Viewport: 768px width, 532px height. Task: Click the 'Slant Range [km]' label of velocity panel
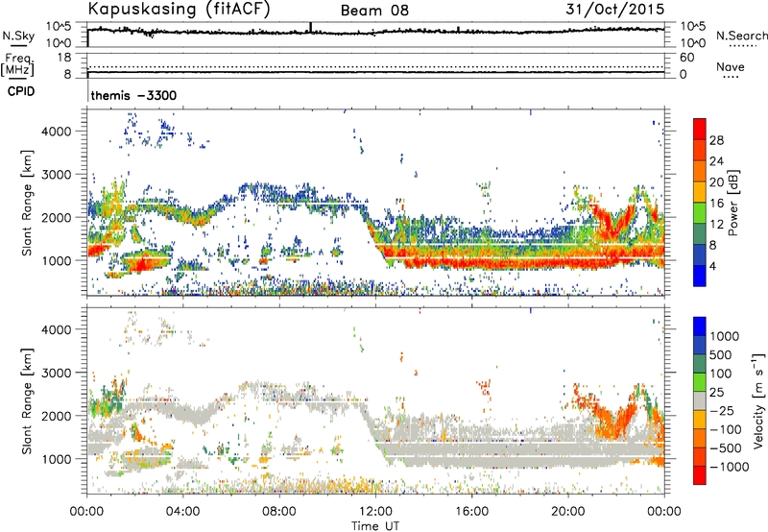(28, 400)
